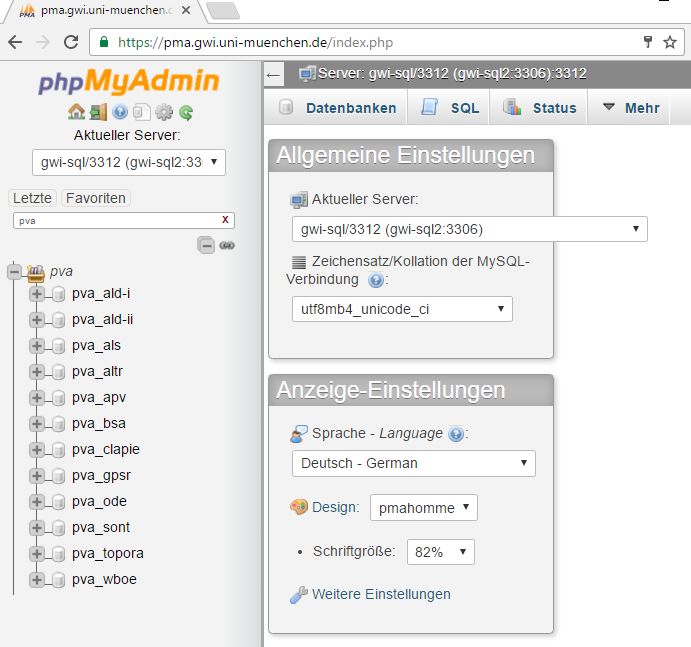Expand the pva_clapie database node
691x647 pixels.
(37, 450)
